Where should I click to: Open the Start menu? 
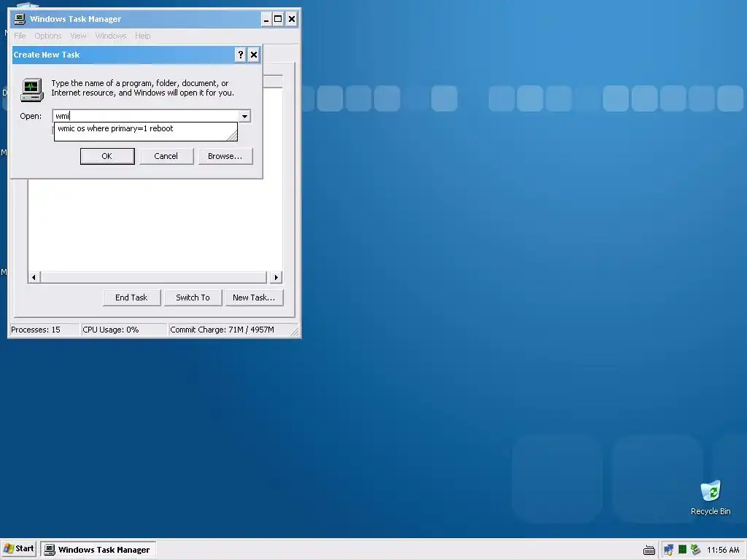(19, 549)
